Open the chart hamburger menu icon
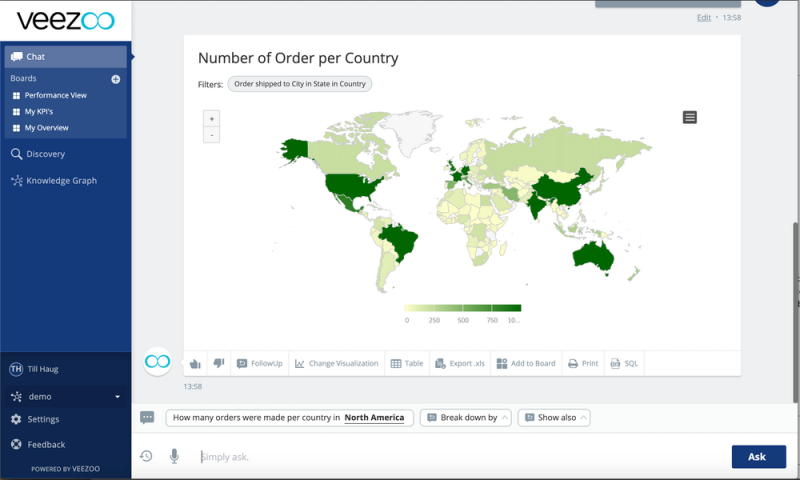The width and height of the screenshot is (800, 480). (x=689, y=118)
